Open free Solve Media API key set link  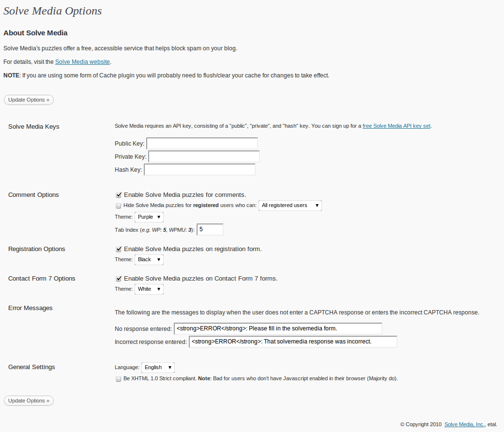pyautogui.click(x=397, y=126)
